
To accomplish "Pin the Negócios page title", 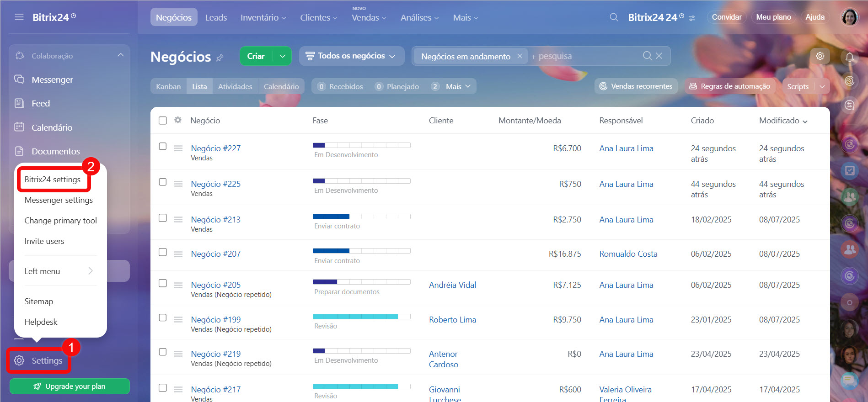I will point(220,58).
